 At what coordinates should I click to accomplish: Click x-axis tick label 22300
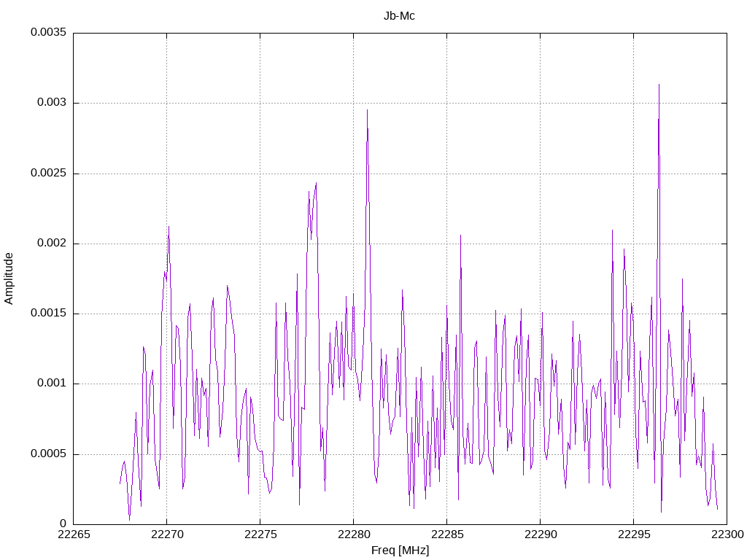727,534
